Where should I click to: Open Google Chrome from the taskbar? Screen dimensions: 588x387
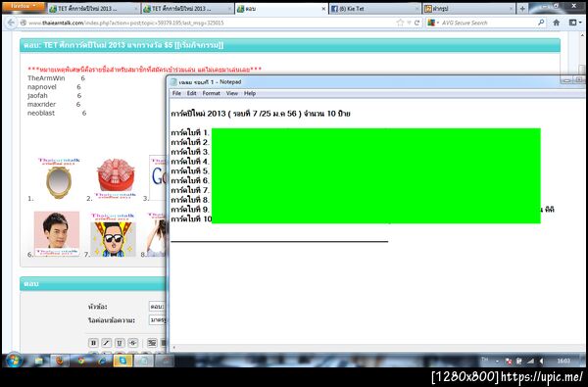pyautogui.click(x=80, y=361)
